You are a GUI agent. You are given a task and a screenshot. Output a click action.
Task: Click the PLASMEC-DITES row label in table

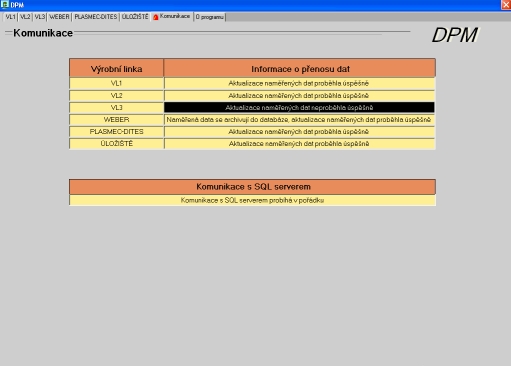pos(116,132)
